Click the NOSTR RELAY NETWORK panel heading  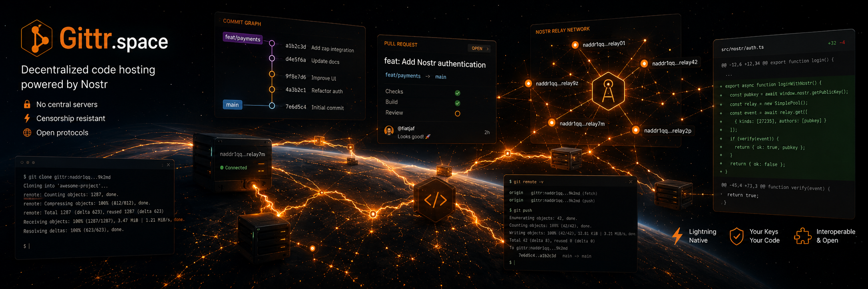(562, 30)
